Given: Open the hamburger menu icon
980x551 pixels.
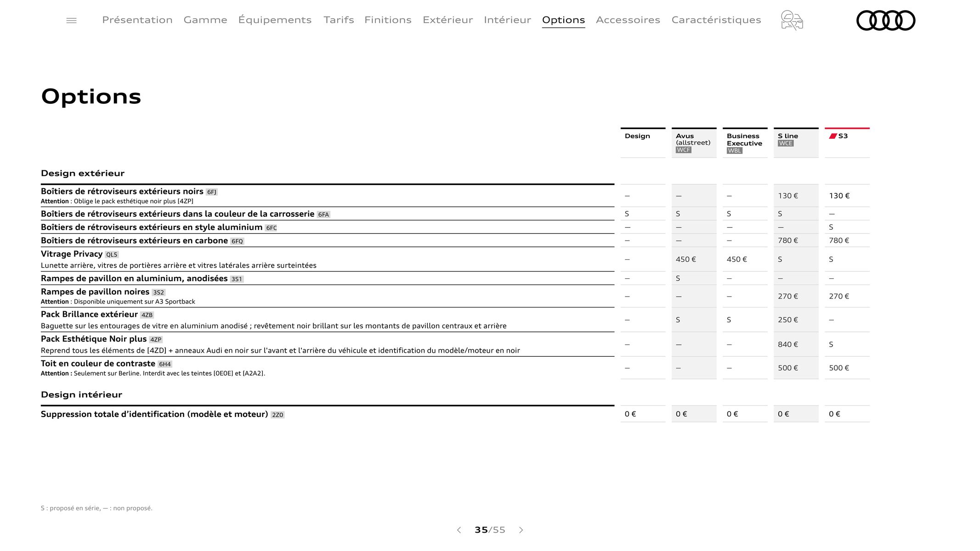Looking at the screenshot, I should (71, 20).
